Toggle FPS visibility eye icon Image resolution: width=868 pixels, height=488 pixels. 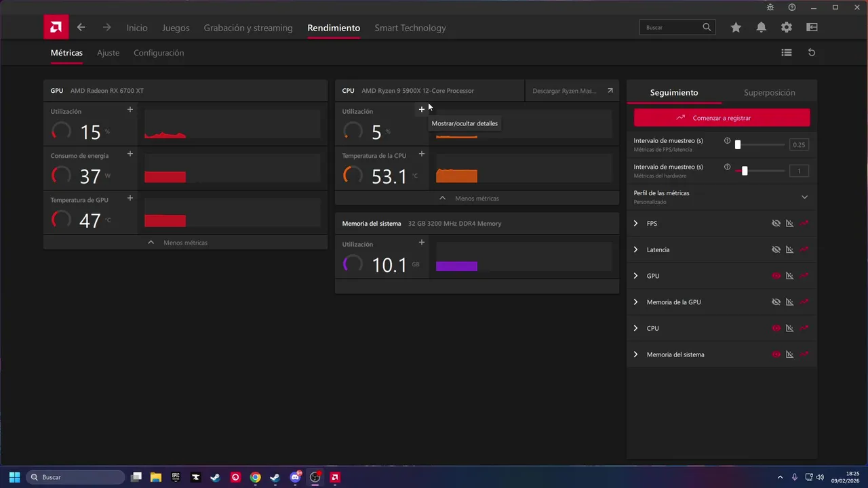pyautogui.click(x=776, y=223)
